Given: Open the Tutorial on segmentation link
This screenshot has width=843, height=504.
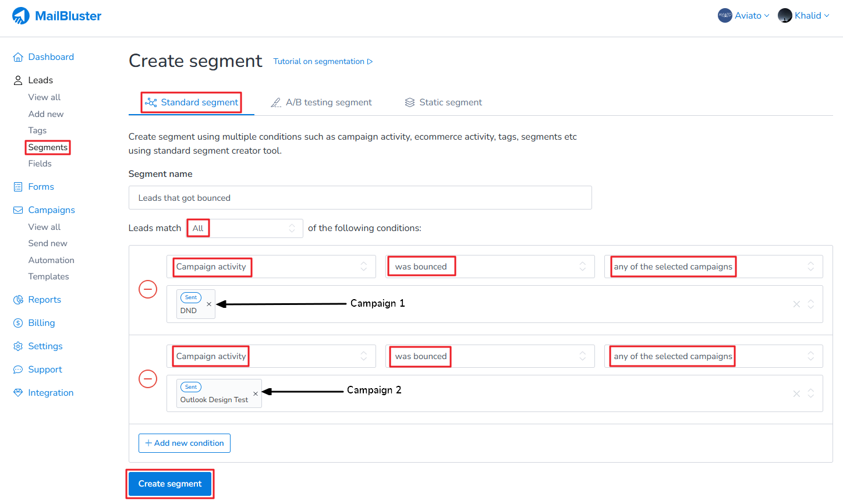Looking at the screenshot, I should point(323,62).
